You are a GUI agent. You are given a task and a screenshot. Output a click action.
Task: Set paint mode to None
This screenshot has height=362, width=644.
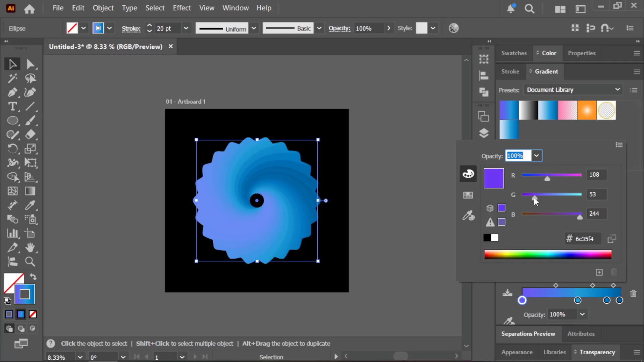click(33, 314)
